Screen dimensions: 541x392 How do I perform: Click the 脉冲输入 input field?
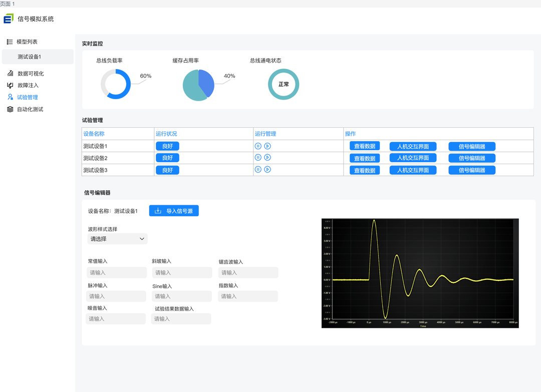[x=116, y=296]
